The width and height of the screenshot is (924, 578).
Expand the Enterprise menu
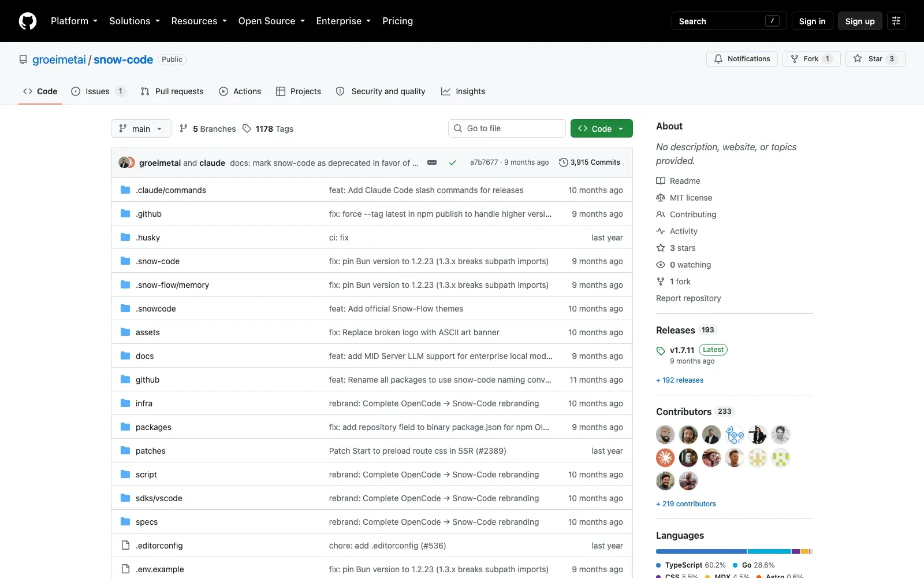[x=344, y=21]
